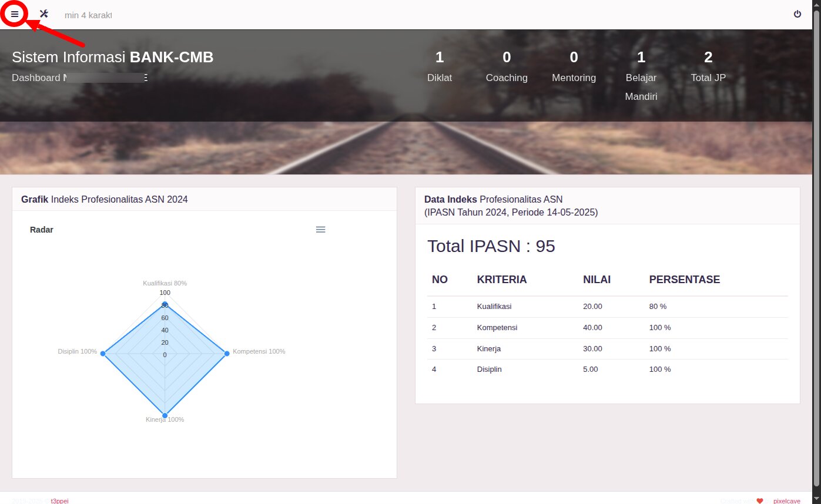The height and width of the screenshot is (504, 821).
Task: Open the Radar chart menu icon
Action: pyautogui.click(x=320, y=230)
